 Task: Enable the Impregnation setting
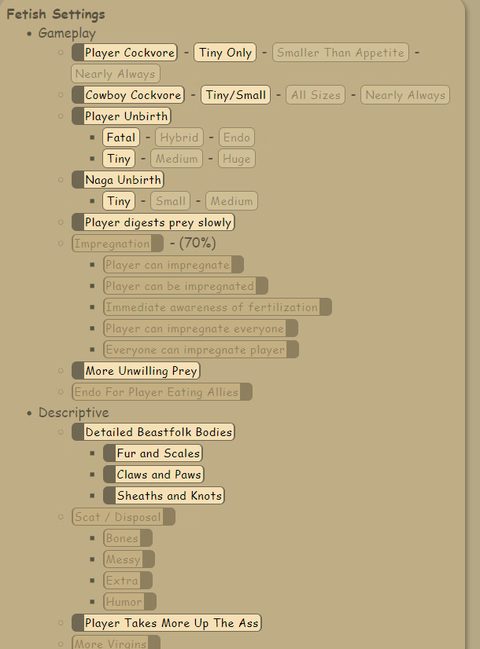point(118,243)
